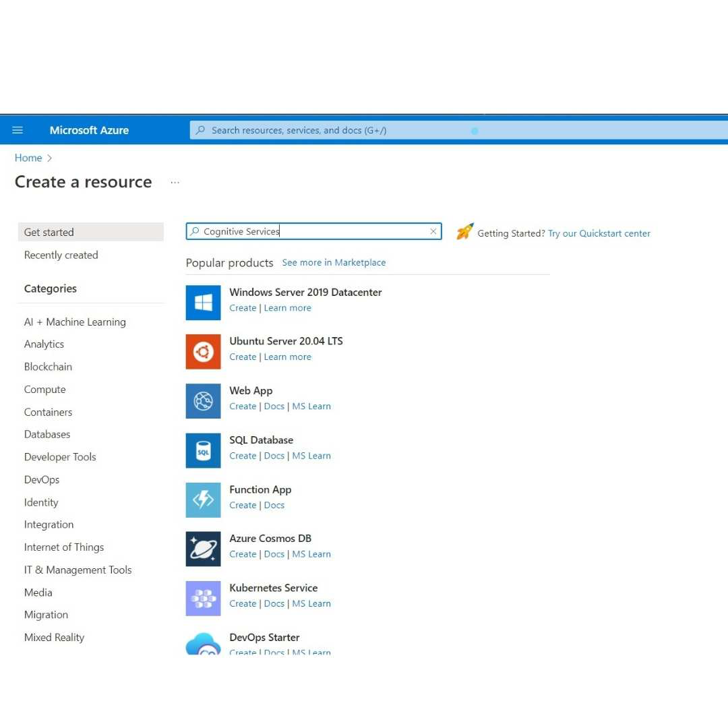Click the Ubuntu Server 20.04 LTS icon
The image size is (728, 728).
click(203, 351)
